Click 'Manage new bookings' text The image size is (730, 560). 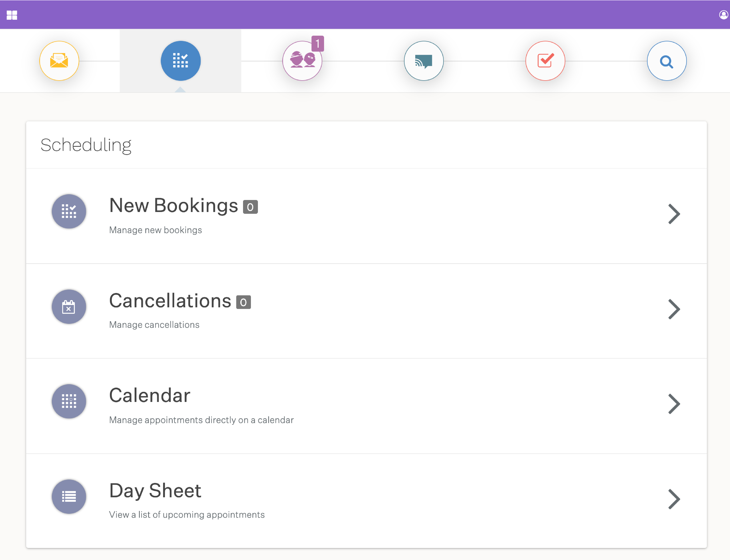[155, 230]
